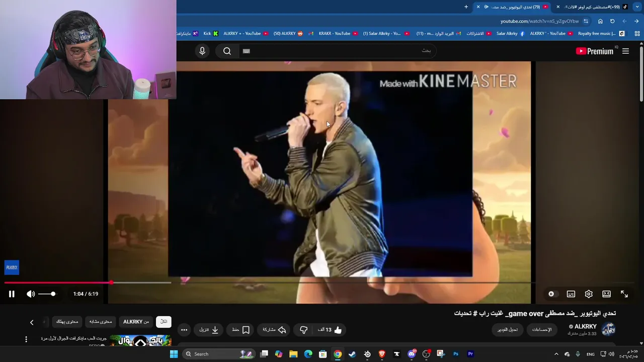Screen dimensions: 644x362
Task: Open more actions three-dot menu
Action: coord(184,330)
